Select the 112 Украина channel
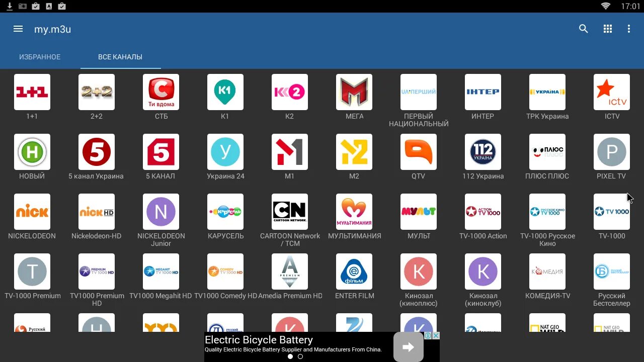Screen dimensions: 644x362 (483, 152)
